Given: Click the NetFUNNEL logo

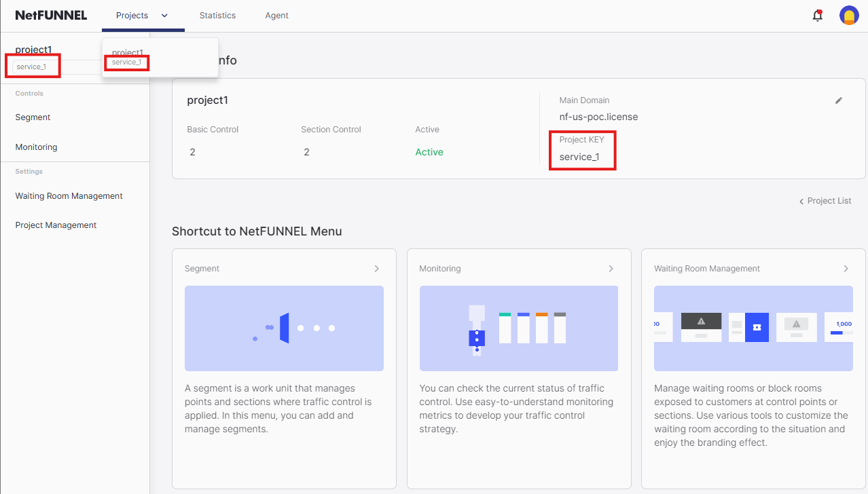Looking at the screenshot, I should [51, 14].
